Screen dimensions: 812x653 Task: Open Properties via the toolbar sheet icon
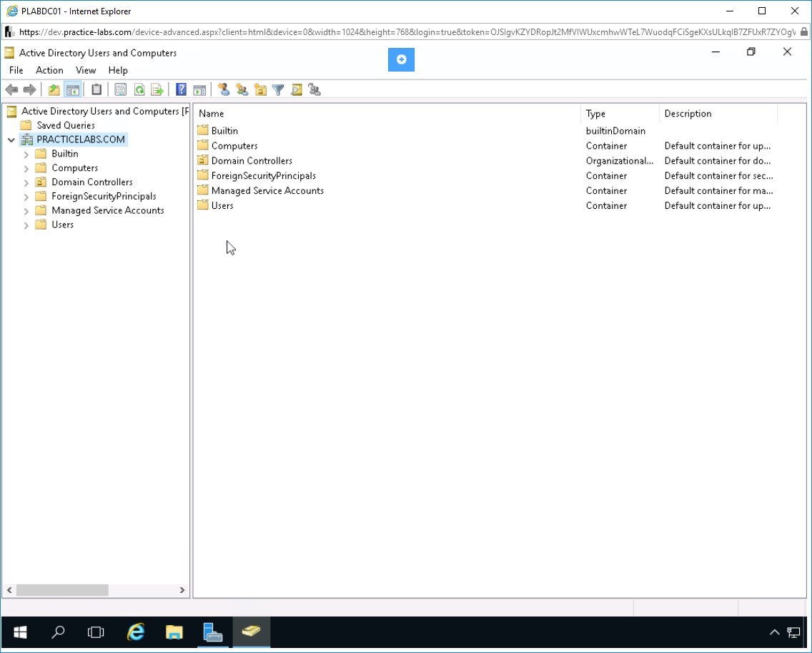coord(121,89)
